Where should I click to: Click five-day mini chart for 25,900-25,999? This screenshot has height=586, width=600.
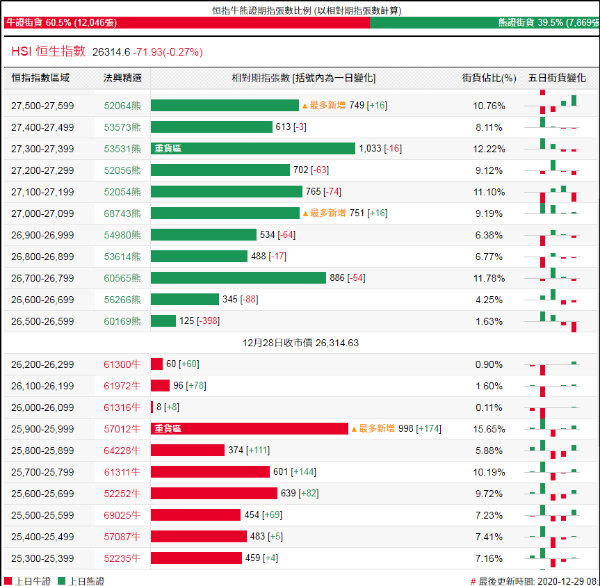click(x=553, y=428)
